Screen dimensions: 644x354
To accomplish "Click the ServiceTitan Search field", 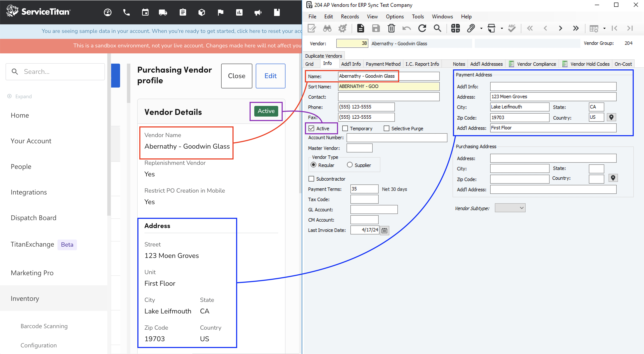I will (x=55, y=72).
